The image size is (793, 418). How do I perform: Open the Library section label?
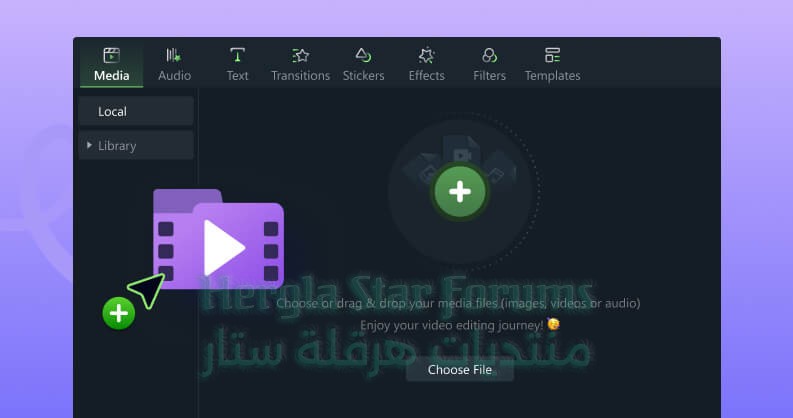(117, 146)
